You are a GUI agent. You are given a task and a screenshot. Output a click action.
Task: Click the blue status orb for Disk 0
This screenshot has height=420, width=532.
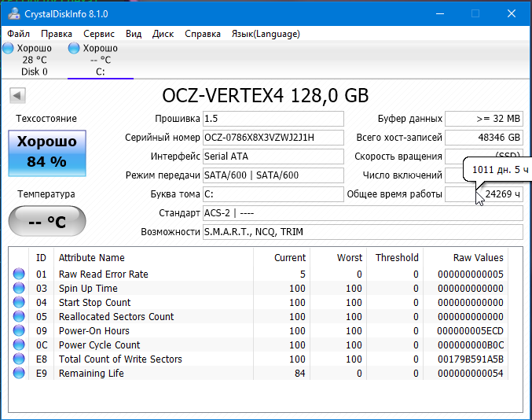click(8, 48)
